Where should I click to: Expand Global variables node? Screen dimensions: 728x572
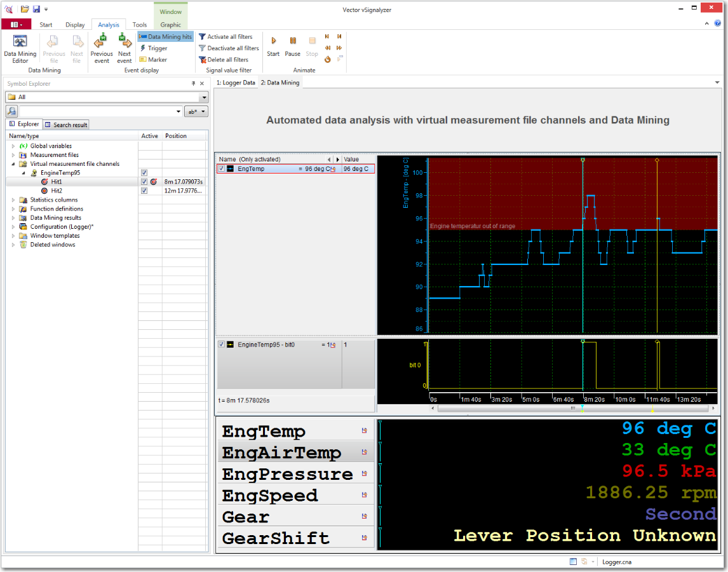13,146
